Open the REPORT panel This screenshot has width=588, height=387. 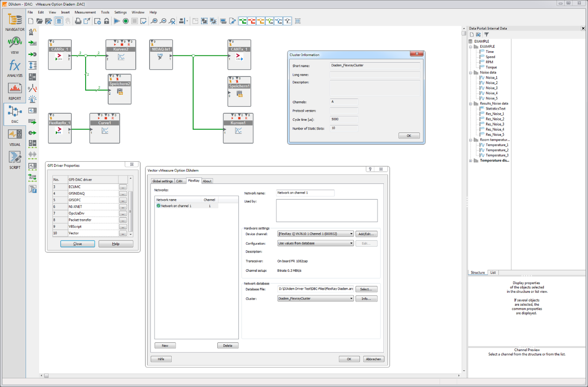click(15, 91)
